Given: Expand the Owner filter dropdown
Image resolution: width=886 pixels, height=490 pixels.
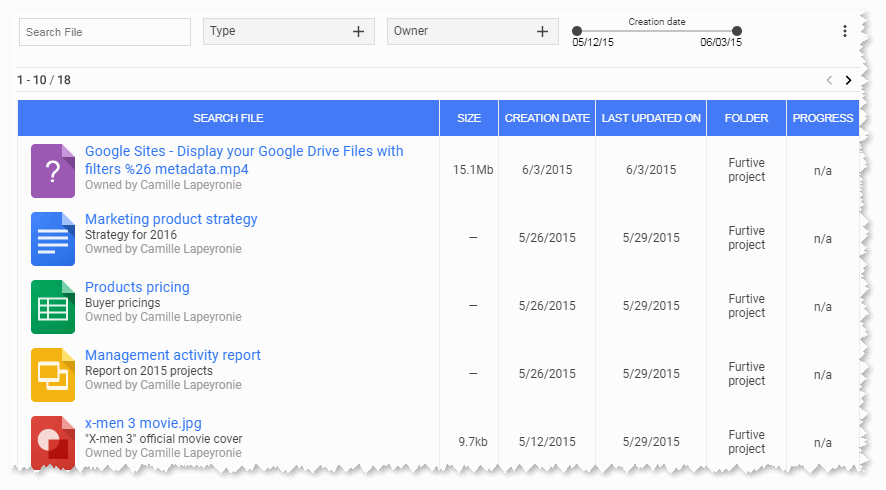Looking at the screenshot, I should tap(542, 32).
